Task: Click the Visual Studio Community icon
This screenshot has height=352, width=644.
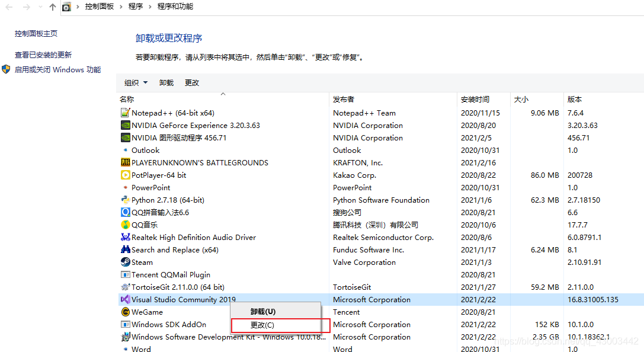Action: (125, 299)
